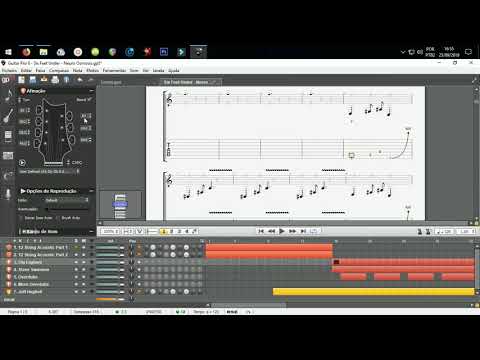Jump to the first bar with the transport button
Viewport: 480px width, 360px height.
coord(261,231)
